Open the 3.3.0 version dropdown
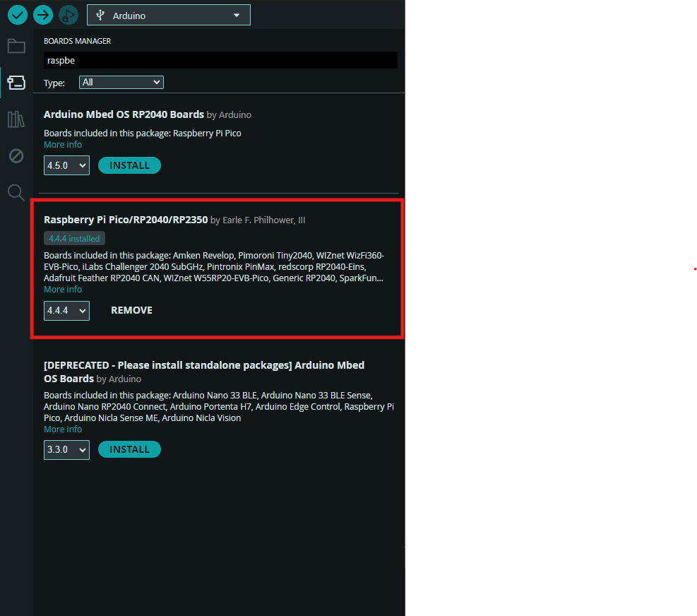697x616 pixels. point(66,450)
